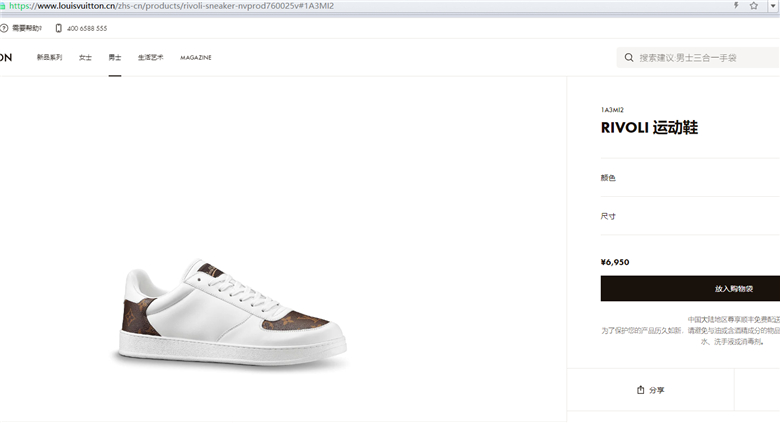This screenshot has height=423, width=780.
Task: Click the price ¥6,950 text
Action: tap(615, 262)
